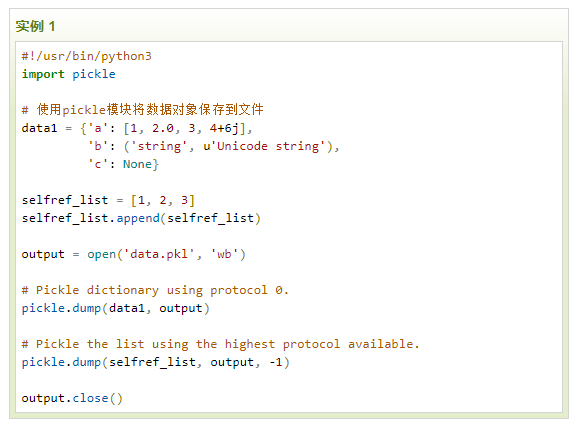This screenshot has width=581, height=424.
Task: Click the append method call
Action: click(138, 218)
